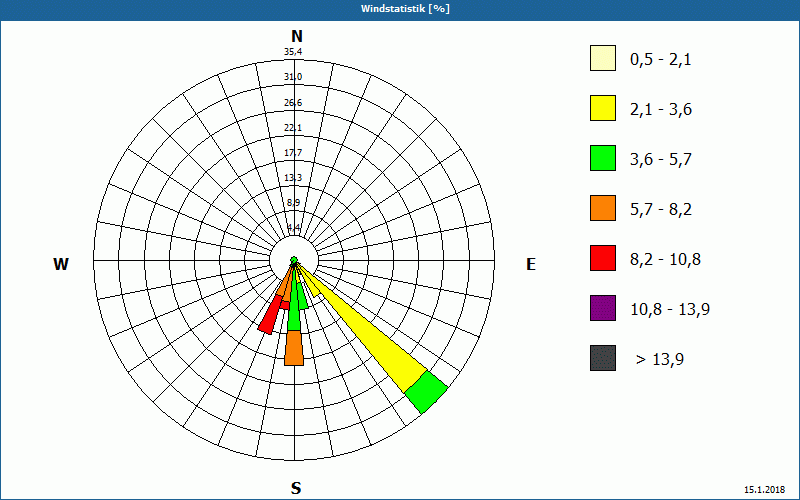Click the 35,4 ring scale value
The height and width of the screenshot is (500, 800).
(x=293, y=52)
